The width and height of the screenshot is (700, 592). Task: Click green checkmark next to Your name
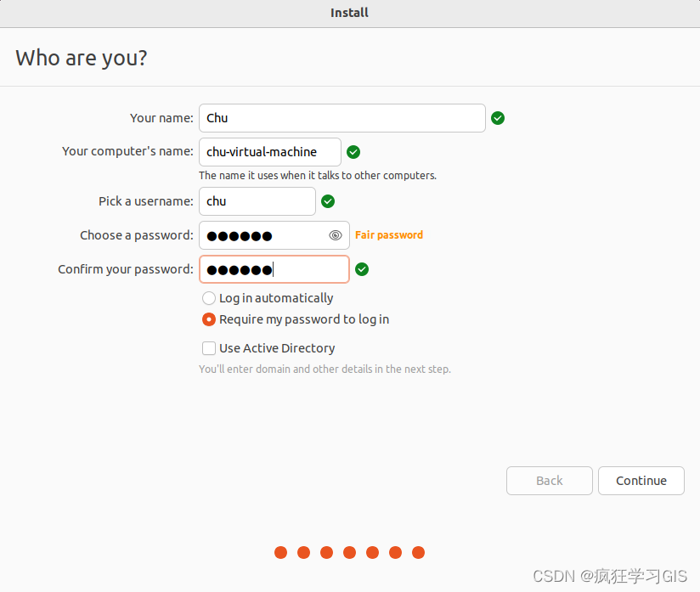pos(498,118)
